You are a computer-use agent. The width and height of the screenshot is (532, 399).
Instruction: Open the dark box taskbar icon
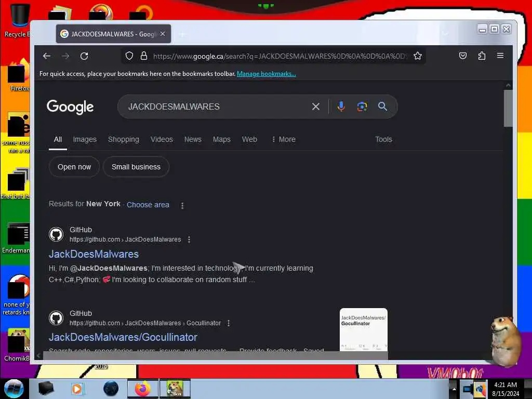tap(46, 389)
